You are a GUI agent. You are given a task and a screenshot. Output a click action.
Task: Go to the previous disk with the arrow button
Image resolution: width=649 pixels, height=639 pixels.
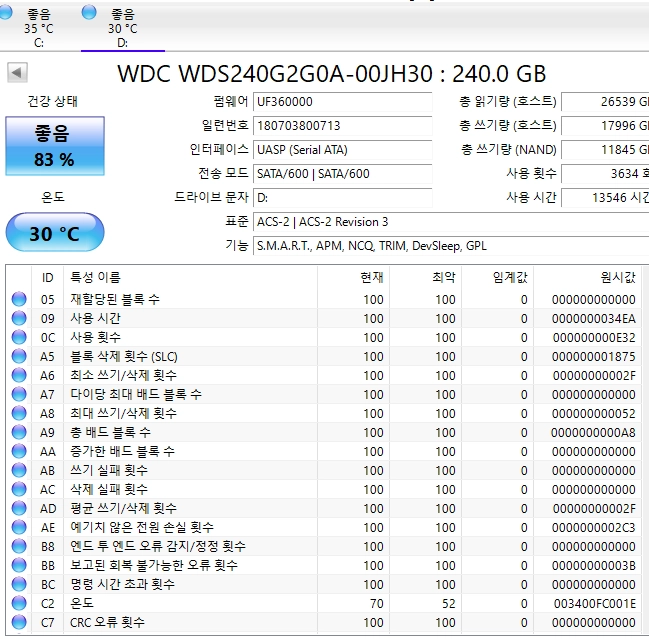click(x=17, y=73)
